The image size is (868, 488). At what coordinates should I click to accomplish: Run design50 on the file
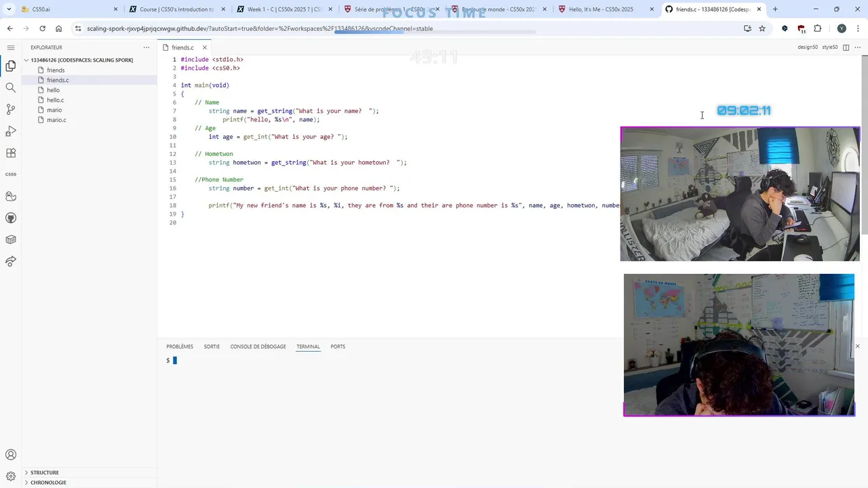tap(808, 47)
